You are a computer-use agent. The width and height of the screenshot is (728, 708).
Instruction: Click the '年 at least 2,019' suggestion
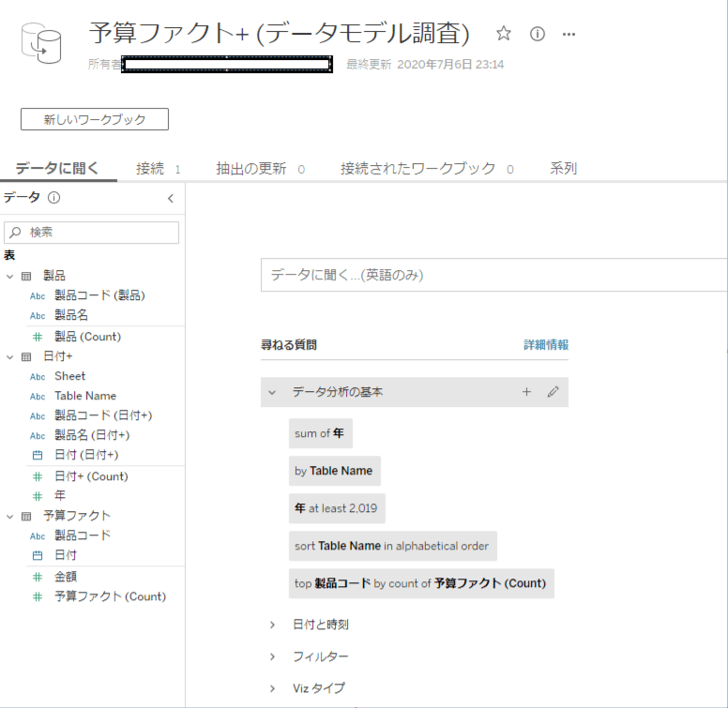click(x=337, y=508)
